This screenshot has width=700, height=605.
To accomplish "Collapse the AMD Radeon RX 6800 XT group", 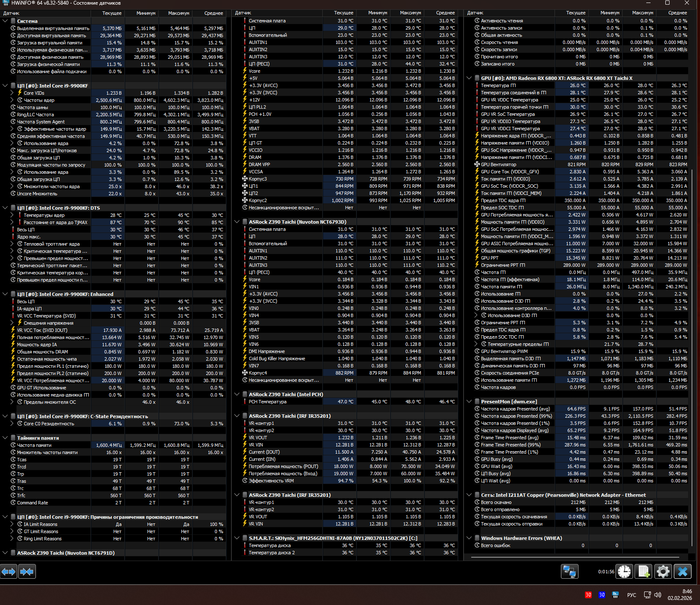I will click(469, 78).
